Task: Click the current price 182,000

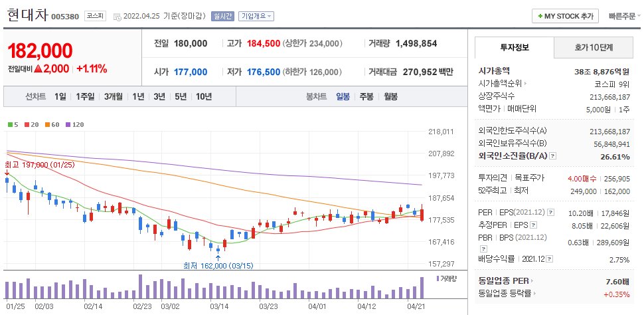Action: click(40, 51)
